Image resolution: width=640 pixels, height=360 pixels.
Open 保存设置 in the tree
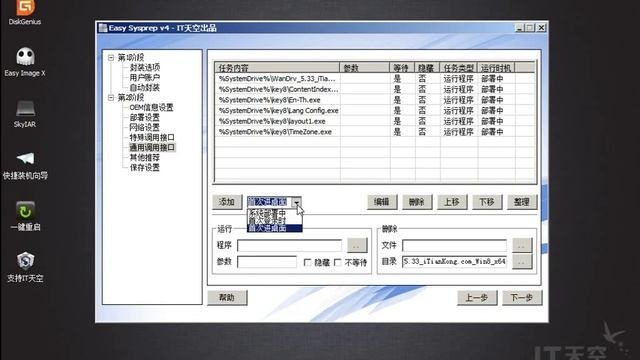coord(144,167)
